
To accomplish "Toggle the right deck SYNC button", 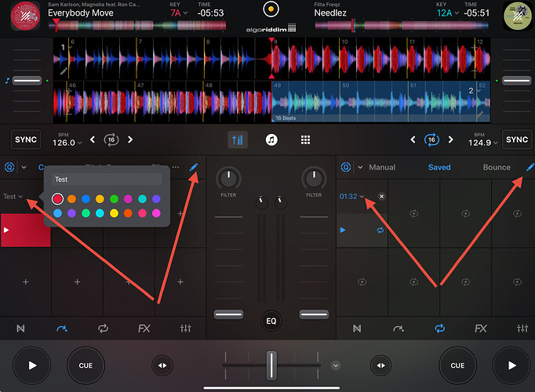I will (x=516, y=140).
